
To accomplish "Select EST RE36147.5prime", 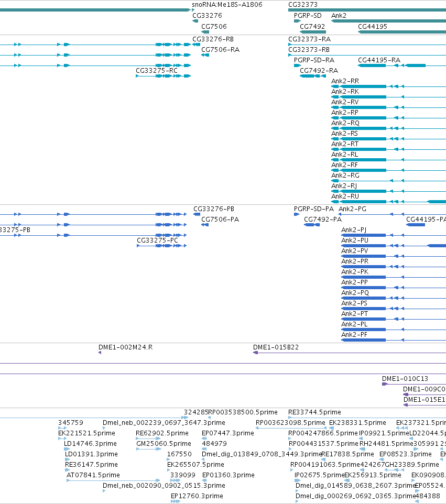I will point(91,465).
